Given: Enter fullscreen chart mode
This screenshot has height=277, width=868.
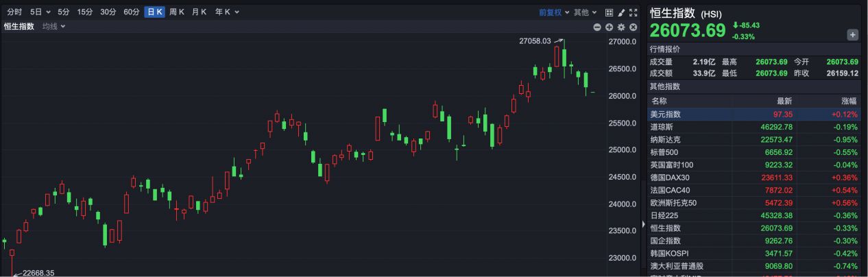Looking at the screenshot, I should pyautogui.click(x=633, y=12).
